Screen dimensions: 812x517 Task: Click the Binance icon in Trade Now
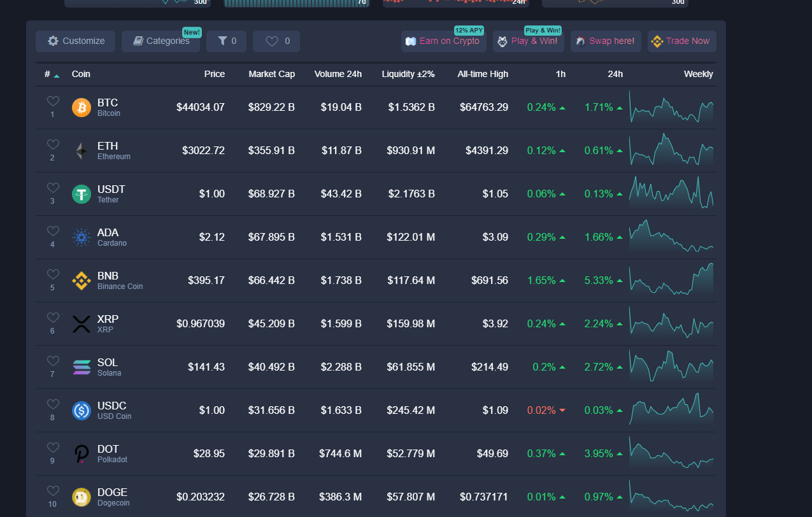pos(657,41)
